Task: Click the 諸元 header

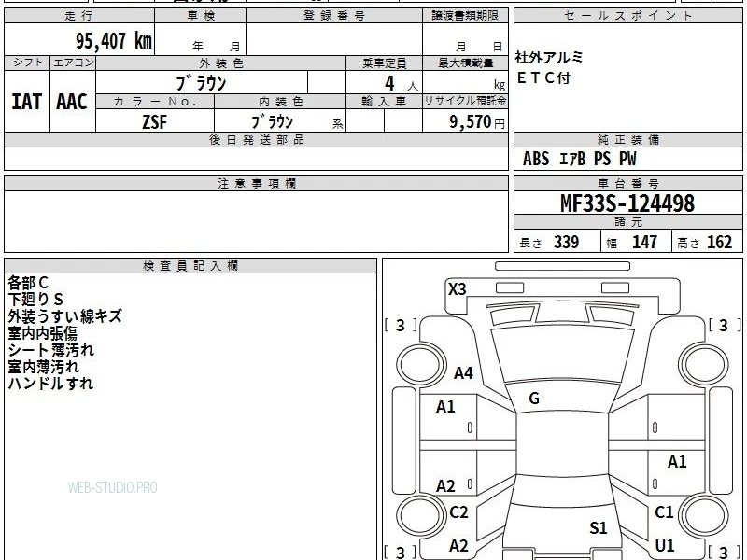Action: tap(627, 222)
